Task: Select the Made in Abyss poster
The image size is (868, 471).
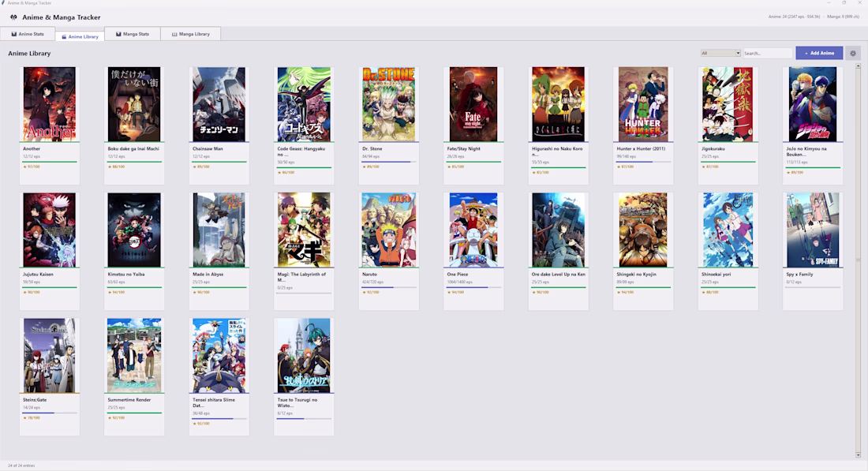Action: click(x=219, y=230)
